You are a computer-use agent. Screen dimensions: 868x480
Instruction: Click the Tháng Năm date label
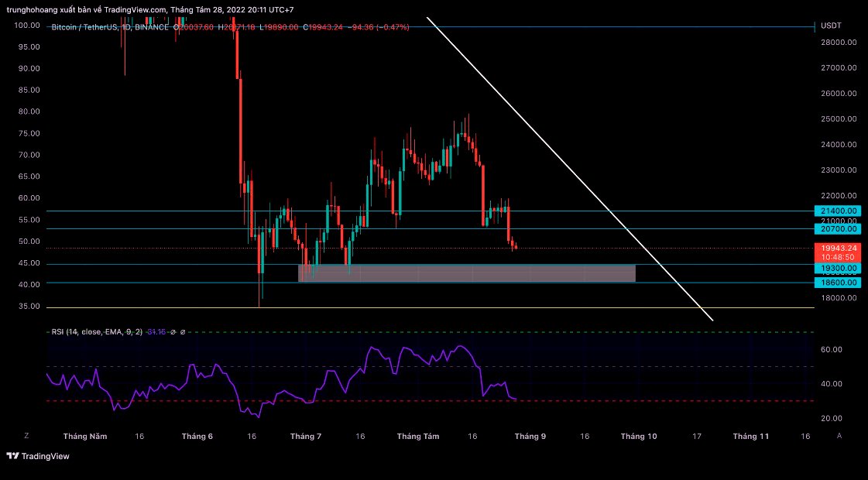tap(85, 437)
